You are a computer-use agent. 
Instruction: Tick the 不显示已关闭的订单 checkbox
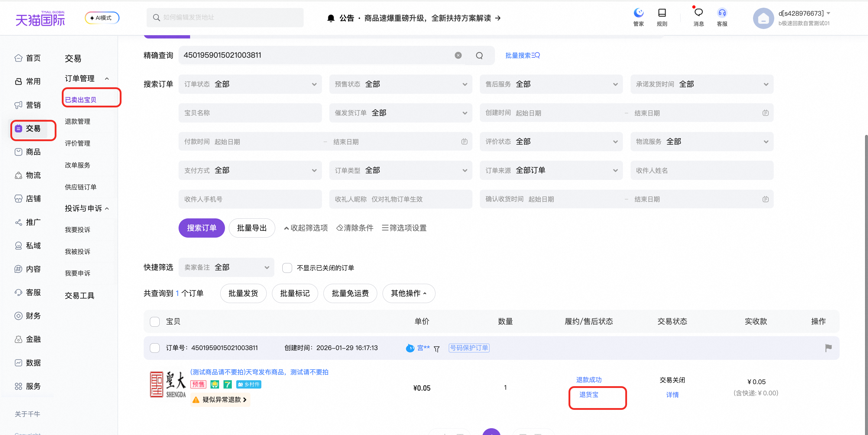click(x=287, y=268)
